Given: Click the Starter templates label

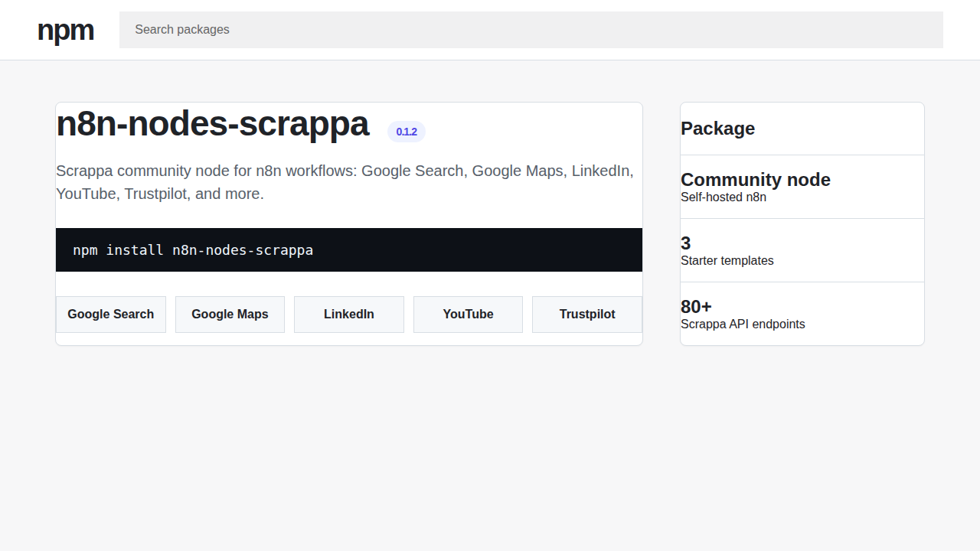Looking at the screenshot, I should coord(727,260).
